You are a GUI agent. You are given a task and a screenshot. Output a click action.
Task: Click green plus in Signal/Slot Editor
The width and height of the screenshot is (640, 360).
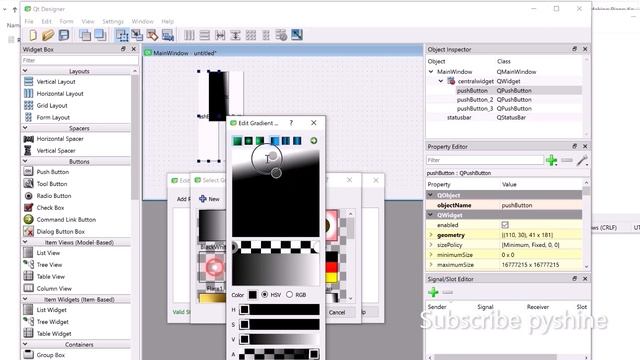(x=433, y=292)
